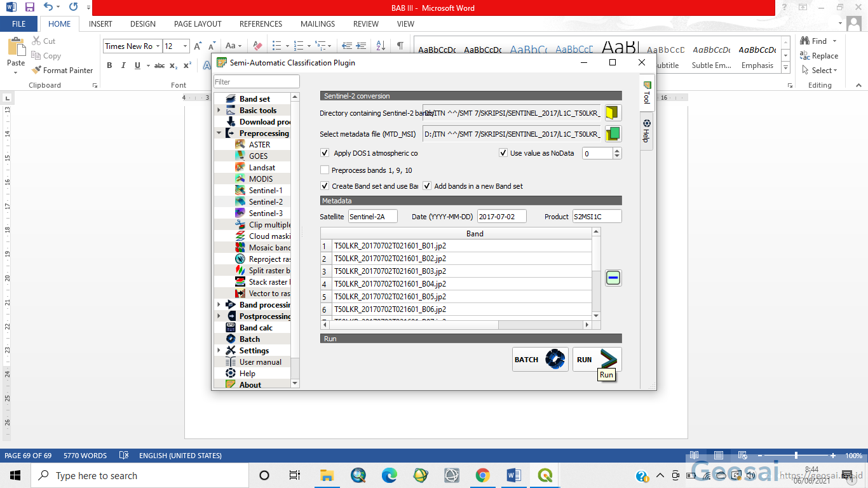Open Cloud masking tool
868x488 pixels.
(262, 236)
